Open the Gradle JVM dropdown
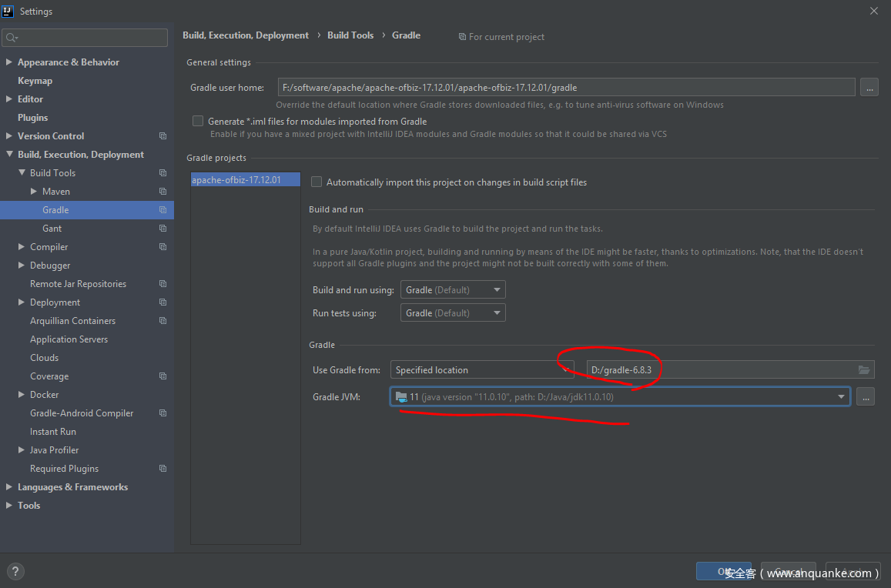Screen dimensions: 891x588 point(620,396)
